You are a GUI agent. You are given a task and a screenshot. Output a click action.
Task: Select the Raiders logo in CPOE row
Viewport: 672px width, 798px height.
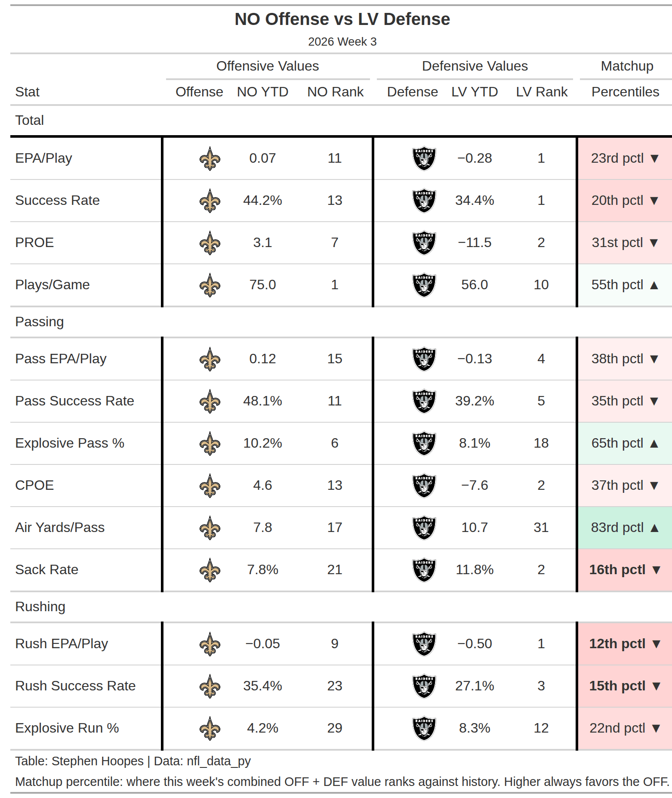coord(424,486)
